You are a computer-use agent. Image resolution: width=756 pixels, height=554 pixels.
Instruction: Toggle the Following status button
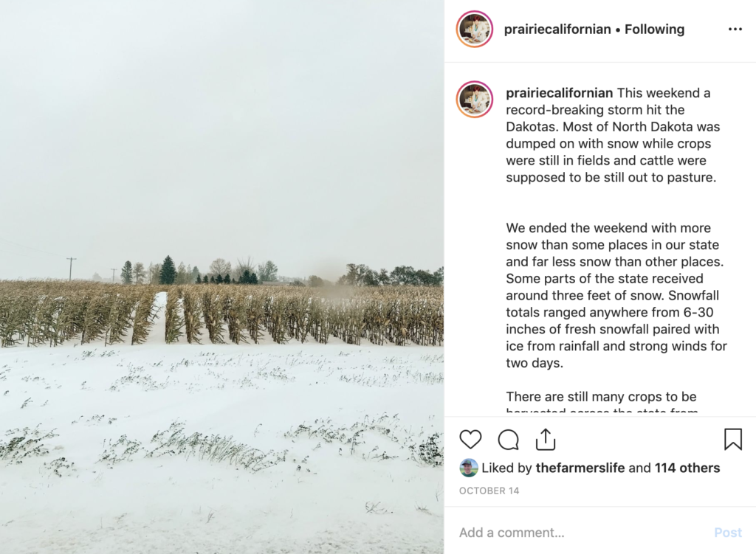pos(654,30)
